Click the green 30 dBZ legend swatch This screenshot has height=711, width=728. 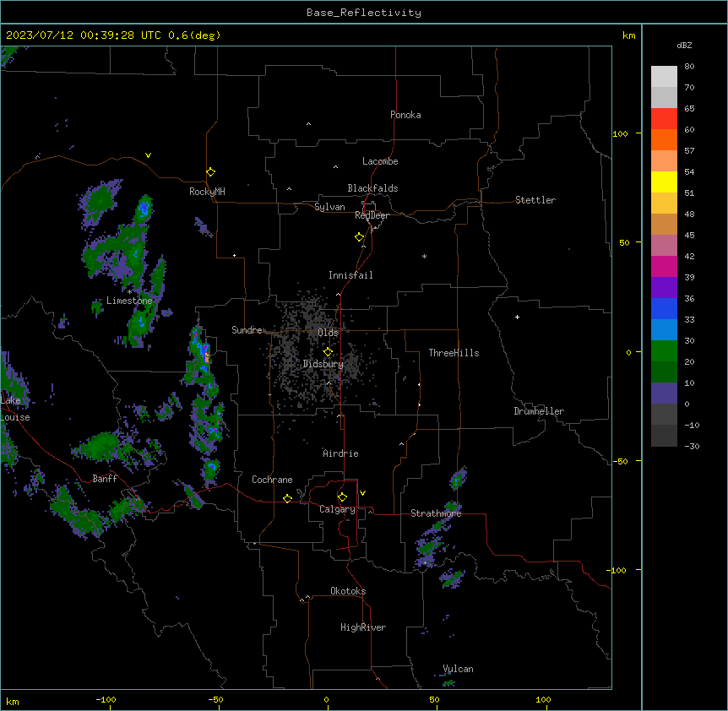(664, 351)
